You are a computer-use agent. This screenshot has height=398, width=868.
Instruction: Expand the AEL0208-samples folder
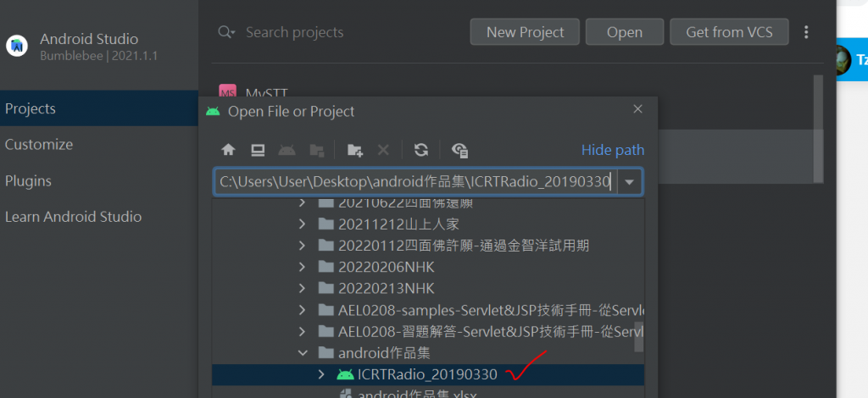[302, 310]
